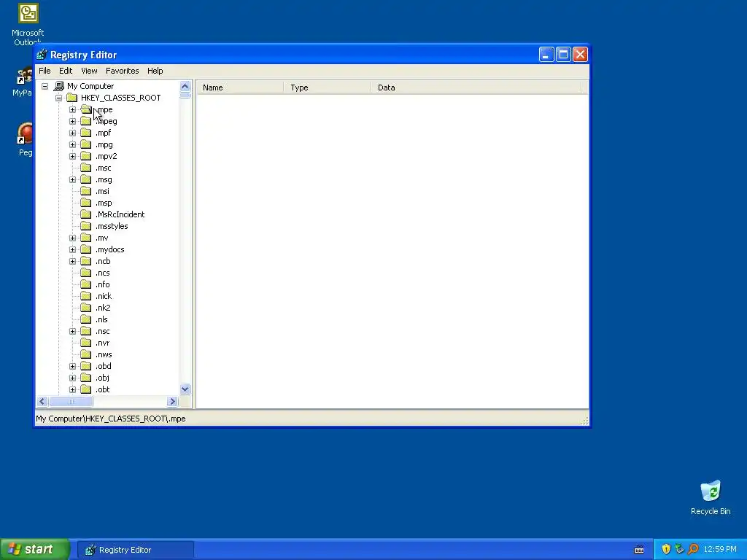Click the Data column header
747x560 pixels.
tap(476, 87)
